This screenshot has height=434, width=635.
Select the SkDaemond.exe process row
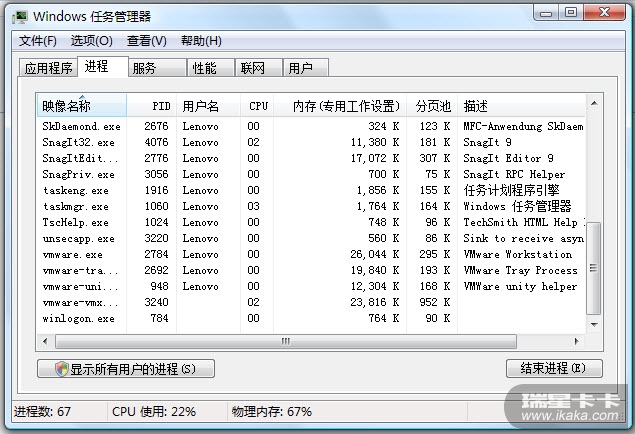tap(311, 126)
